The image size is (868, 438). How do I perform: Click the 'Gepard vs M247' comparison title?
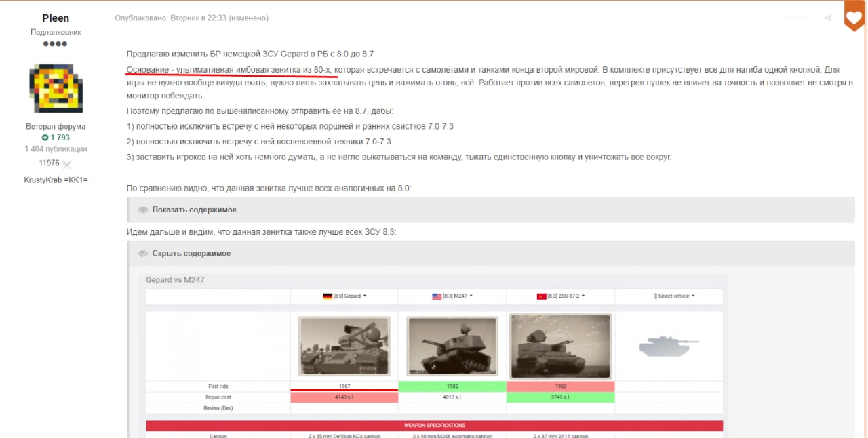tap(175, 280)
